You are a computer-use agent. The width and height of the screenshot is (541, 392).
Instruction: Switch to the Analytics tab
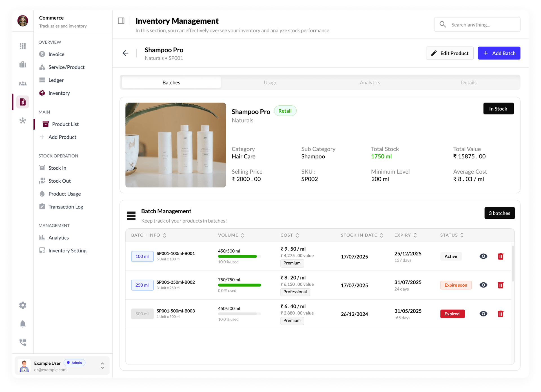[370, 82]
